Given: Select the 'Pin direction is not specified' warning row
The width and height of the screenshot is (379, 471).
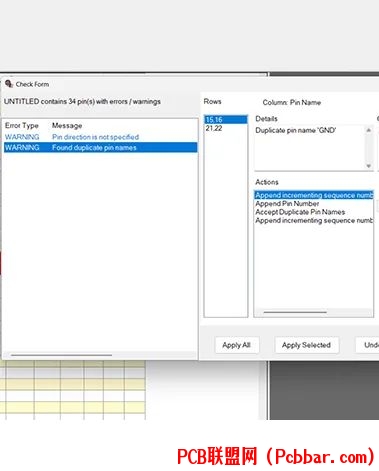Looking at the screenshot, I should [x=100, y=137].
